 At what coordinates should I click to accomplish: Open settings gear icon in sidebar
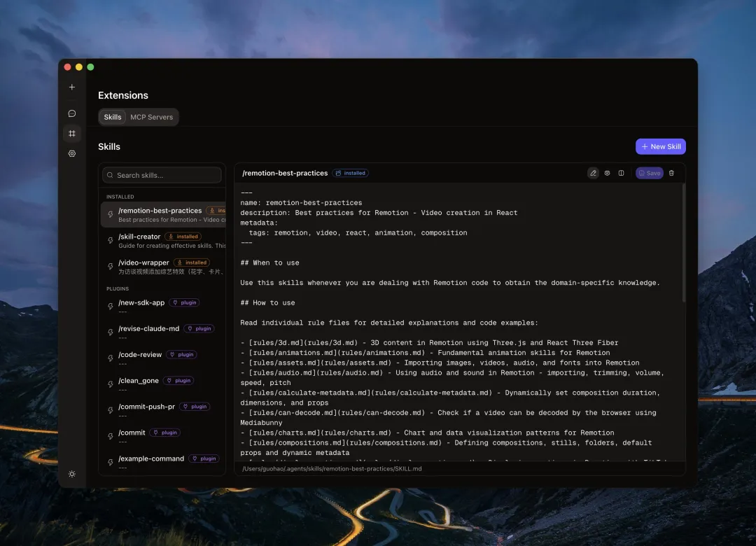(71, 153)
